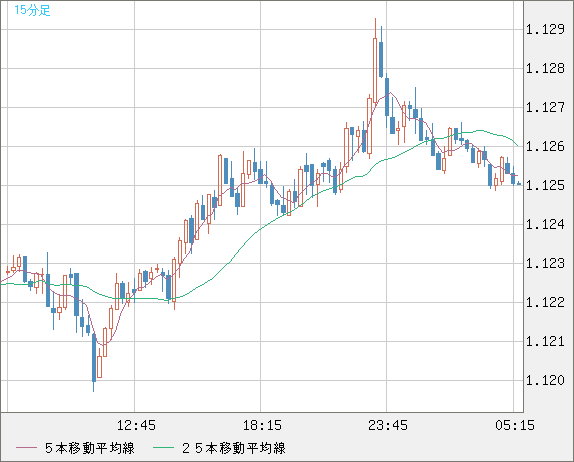This screenshot has height=462, width=574.
Task: Click the 1.124 price axis label
Action: (x=545, y=224)
